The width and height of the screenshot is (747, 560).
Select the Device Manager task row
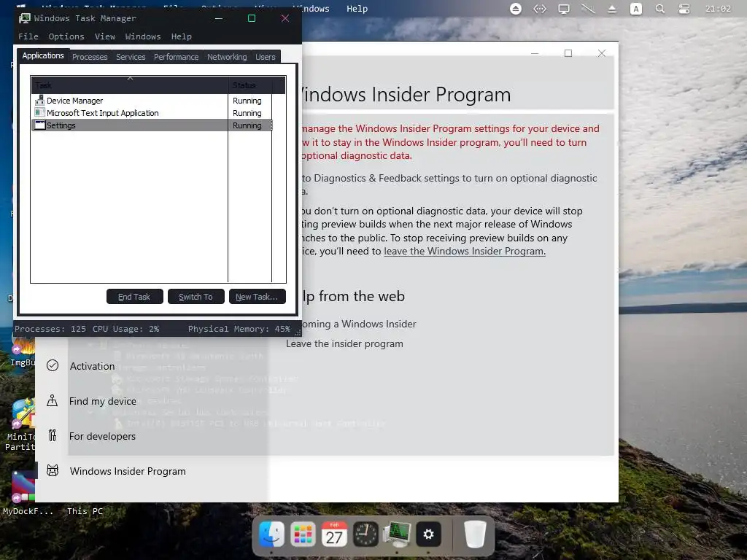coord(152,101)
